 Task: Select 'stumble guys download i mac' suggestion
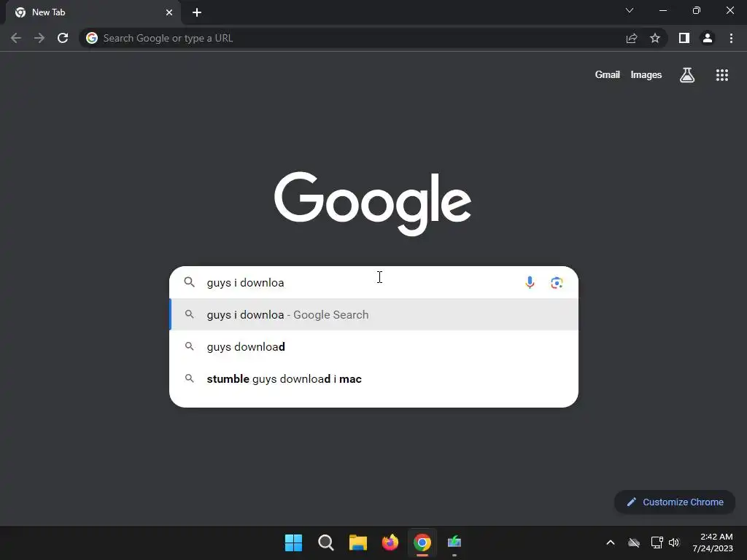pos(374,378)
